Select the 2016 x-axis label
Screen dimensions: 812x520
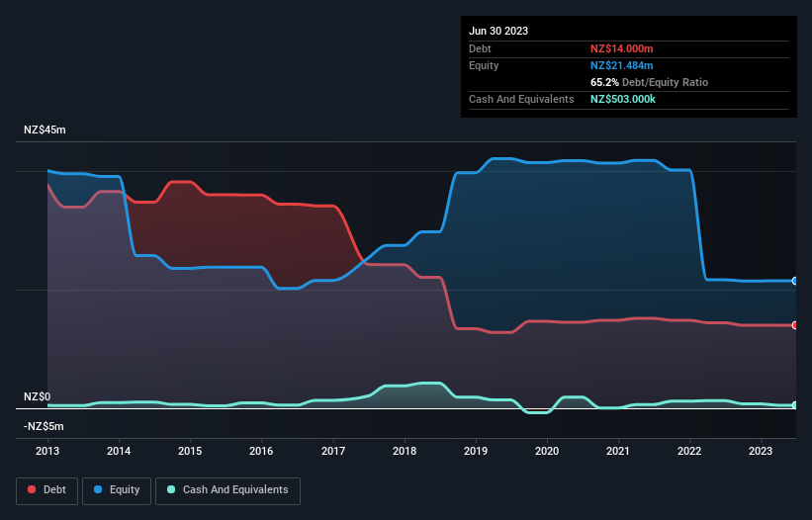click(261, 451)
